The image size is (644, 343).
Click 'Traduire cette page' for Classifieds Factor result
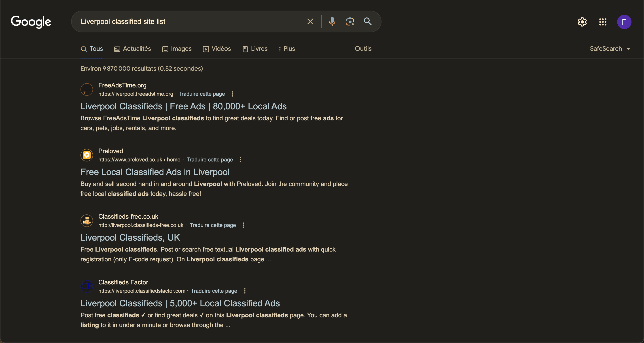coord(214,291)
